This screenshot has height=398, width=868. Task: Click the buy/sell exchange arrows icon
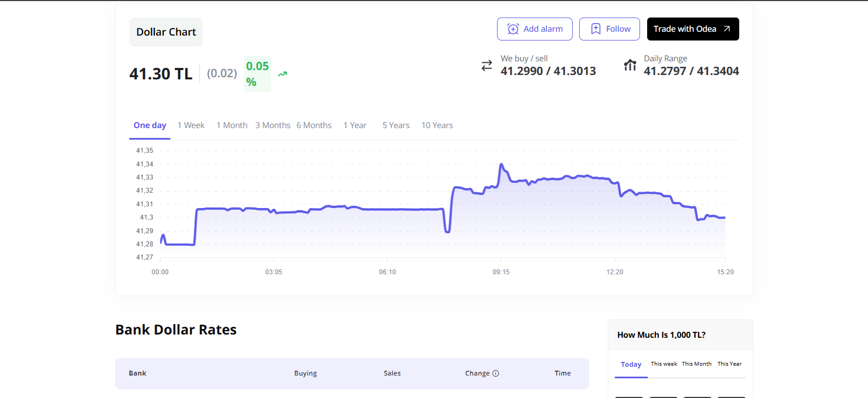coord(487,66)
